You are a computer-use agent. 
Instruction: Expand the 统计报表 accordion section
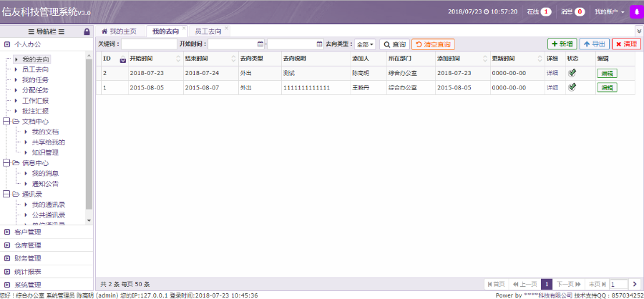tap(47, 272)
